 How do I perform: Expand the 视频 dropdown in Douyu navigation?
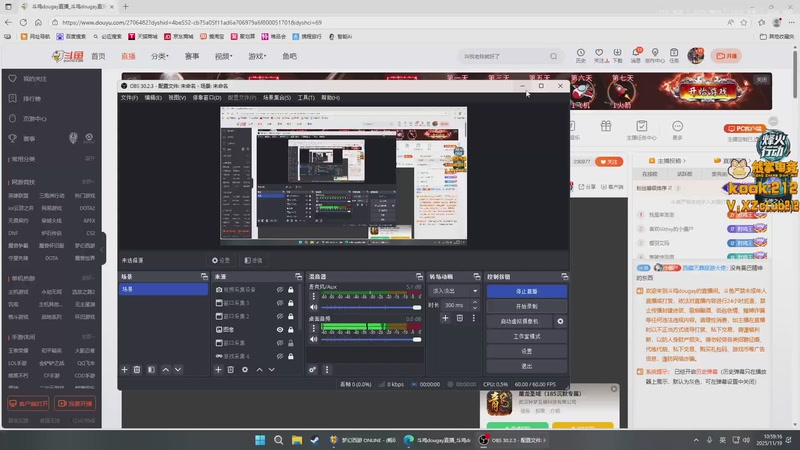(x=223, y=56)
